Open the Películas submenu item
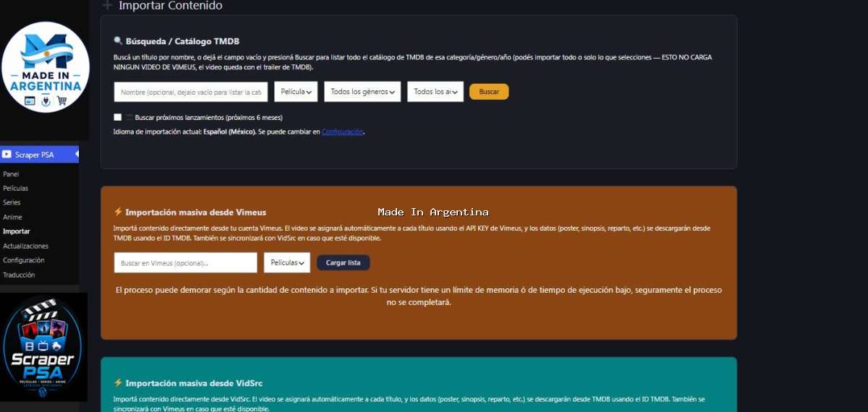This screenshot has width=868, height=412. [15, 188]
